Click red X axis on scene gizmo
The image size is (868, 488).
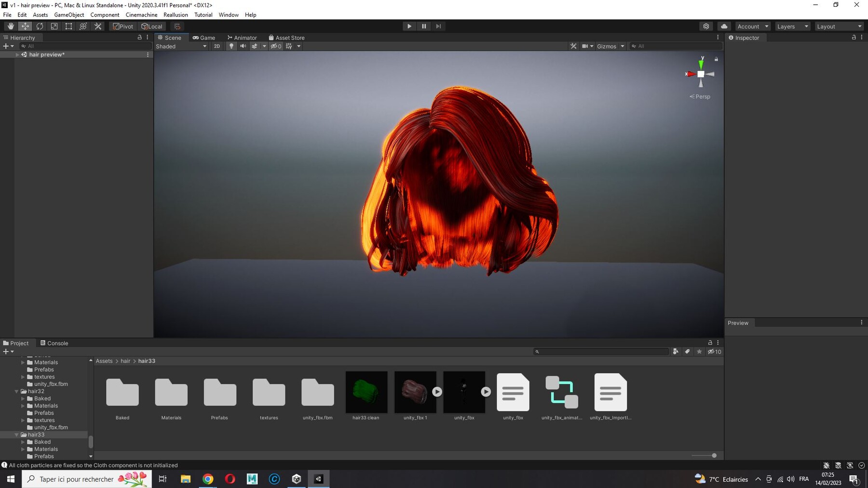coord(691,74)
